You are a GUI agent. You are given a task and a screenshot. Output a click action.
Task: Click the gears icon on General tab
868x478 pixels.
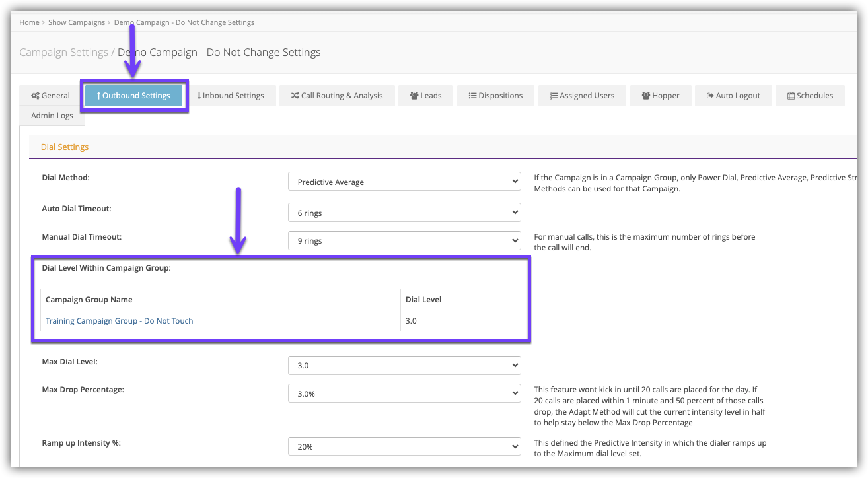pyautogui.click(x=35, y=96)
